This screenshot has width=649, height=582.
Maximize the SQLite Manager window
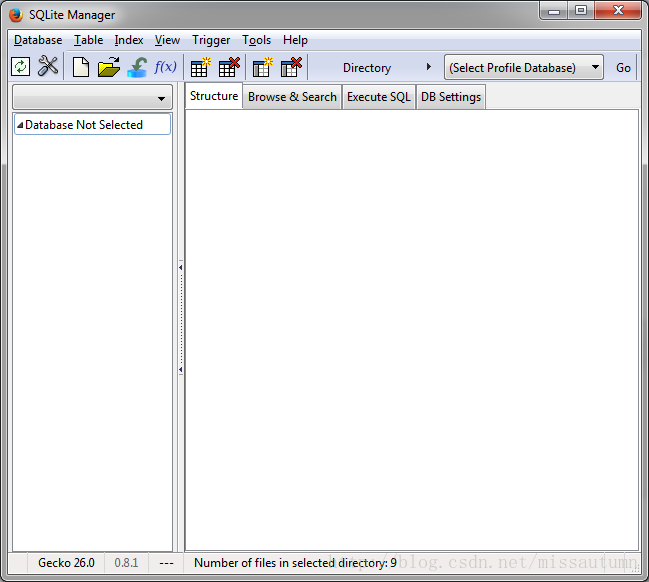click(x=581, y=10)
